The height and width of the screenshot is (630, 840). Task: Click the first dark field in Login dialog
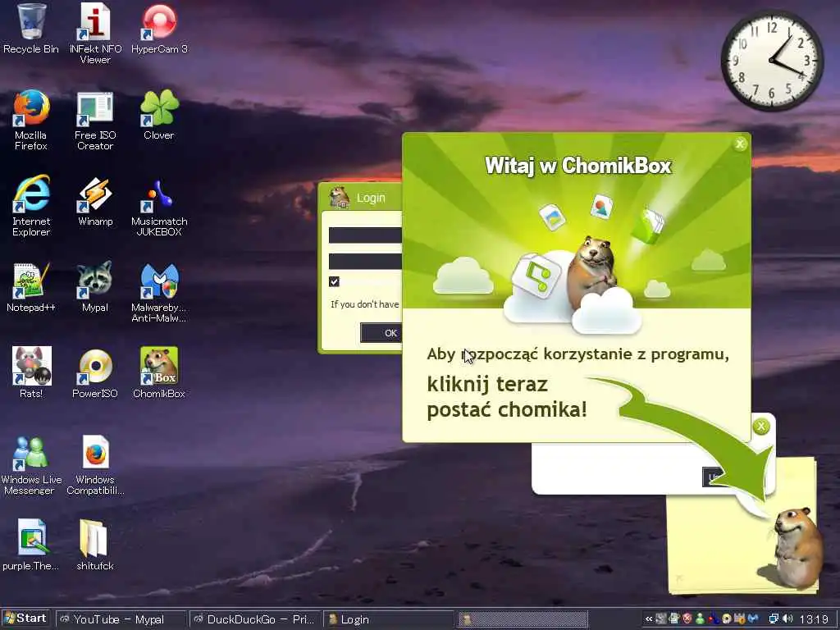365,235
